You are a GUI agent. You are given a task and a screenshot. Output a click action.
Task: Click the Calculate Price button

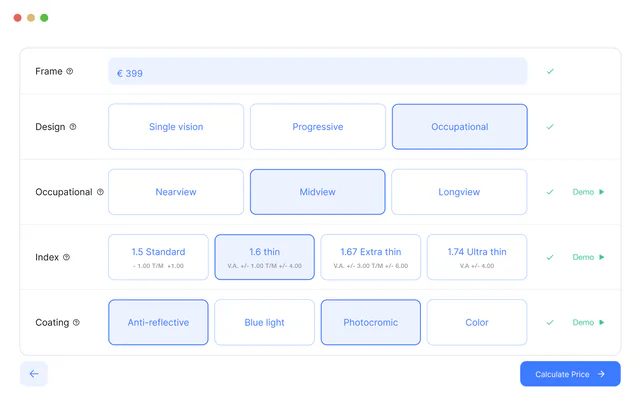570,374
